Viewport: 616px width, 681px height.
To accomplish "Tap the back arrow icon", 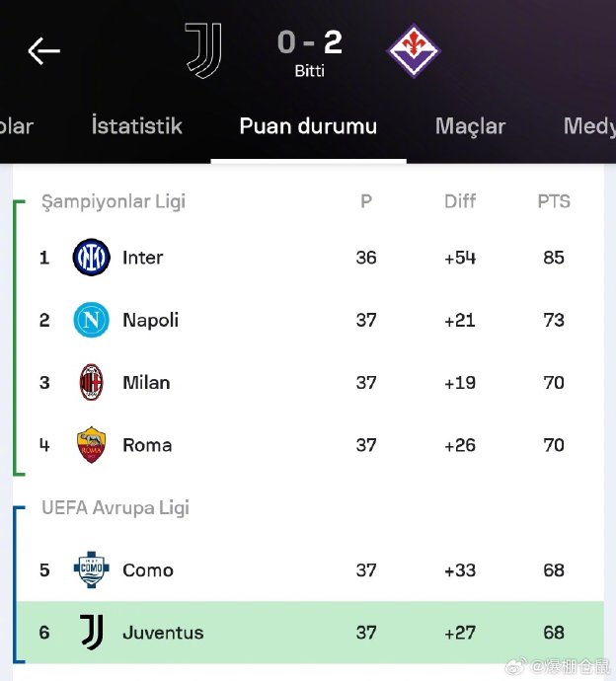I will (43, 50).
